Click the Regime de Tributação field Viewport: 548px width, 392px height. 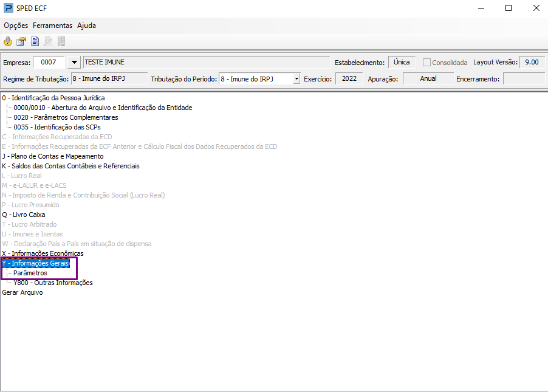click(x=109, y=78)
